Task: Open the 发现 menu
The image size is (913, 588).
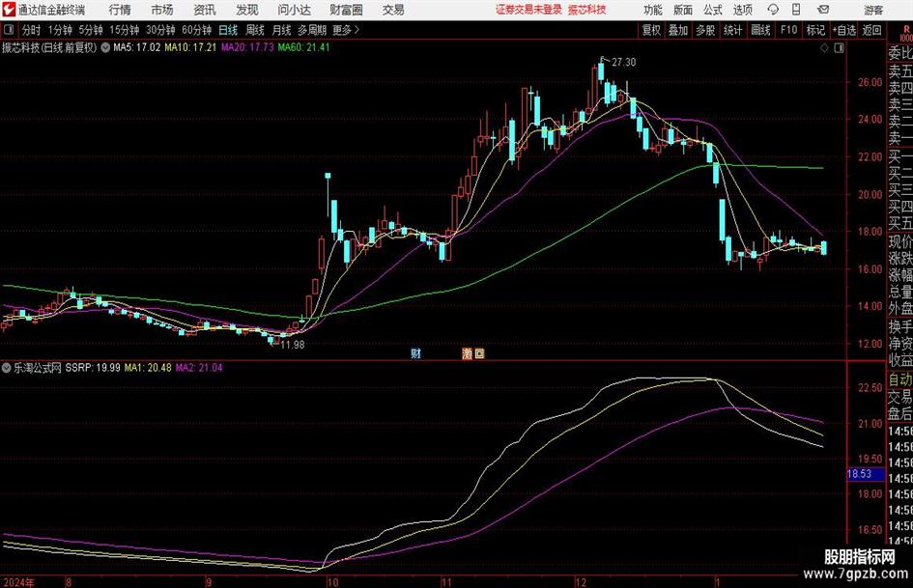Action: pos(247,10)
